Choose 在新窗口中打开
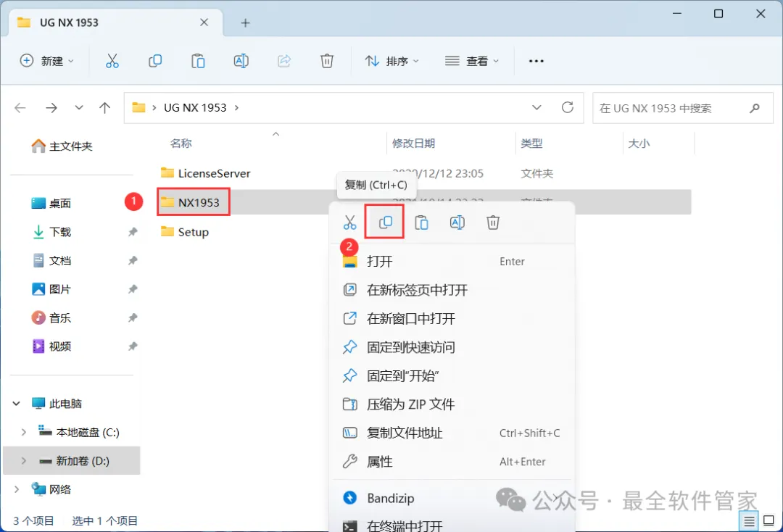This screenshot has width=783, height=532. (452, 318)
